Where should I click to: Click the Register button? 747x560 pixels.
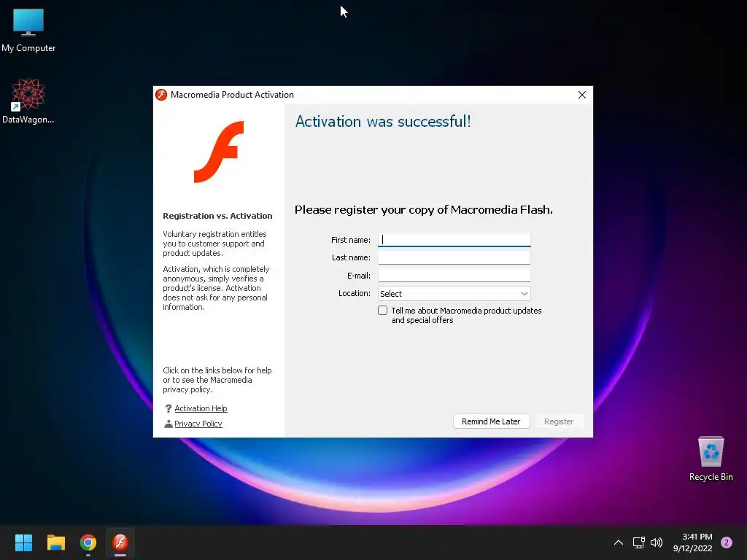(x=559, y=421)
